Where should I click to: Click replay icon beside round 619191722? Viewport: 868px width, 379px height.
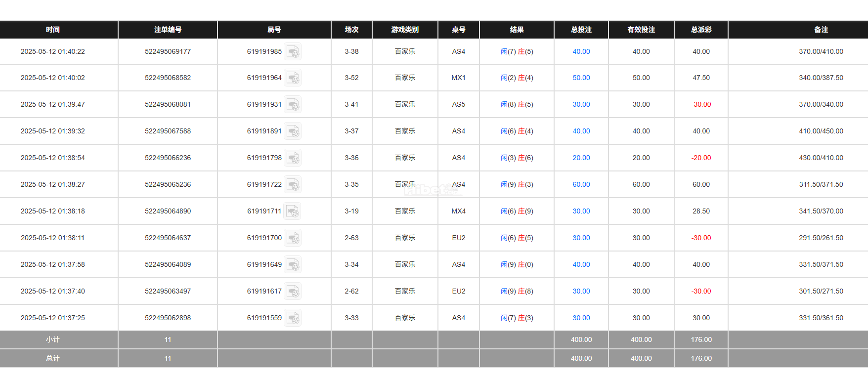[x=293, y=185]
